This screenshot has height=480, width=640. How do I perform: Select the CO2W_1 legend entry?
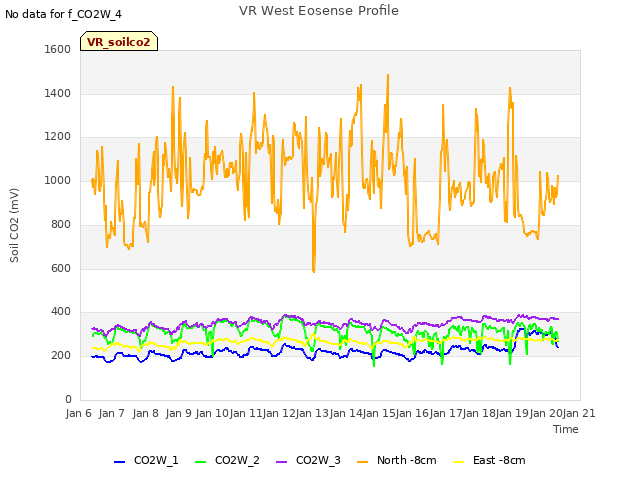(146, 460)
